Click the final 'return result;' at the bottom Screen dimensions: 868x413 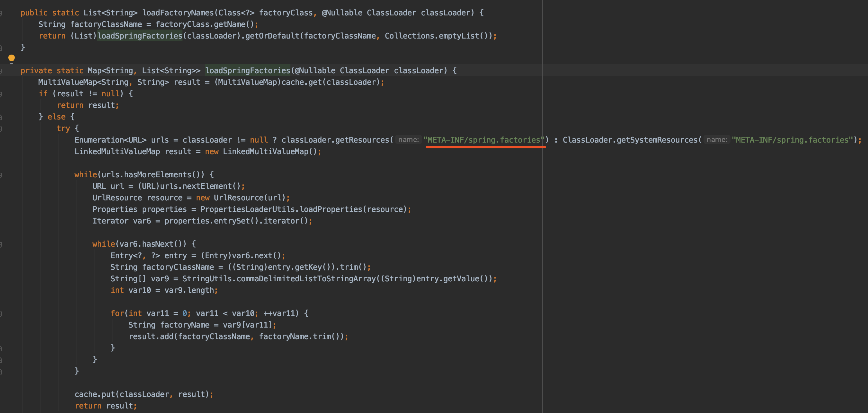point(105,406)
